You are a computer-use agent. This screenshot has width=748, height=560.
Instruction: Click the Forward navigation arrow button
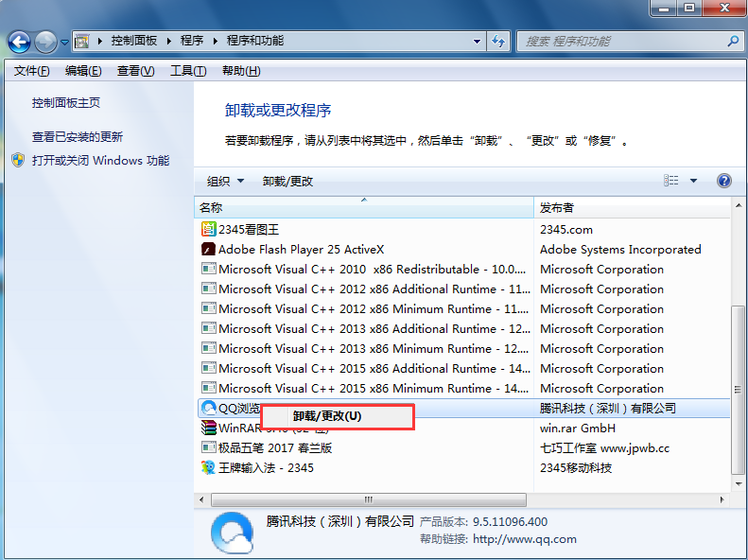(x=45, y=42)
